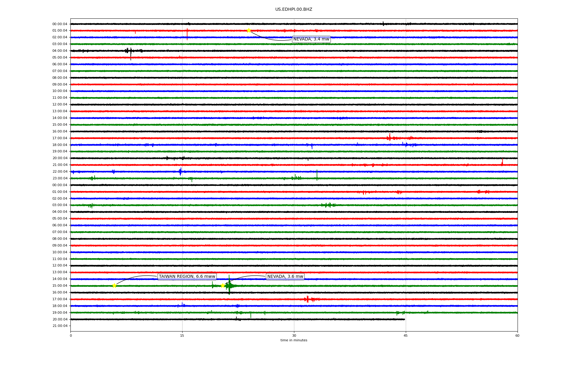The width and height of the screenshot is (588, 368).
Task: Click the 60 minute x-axis tick label
Action: coord(517,335)
